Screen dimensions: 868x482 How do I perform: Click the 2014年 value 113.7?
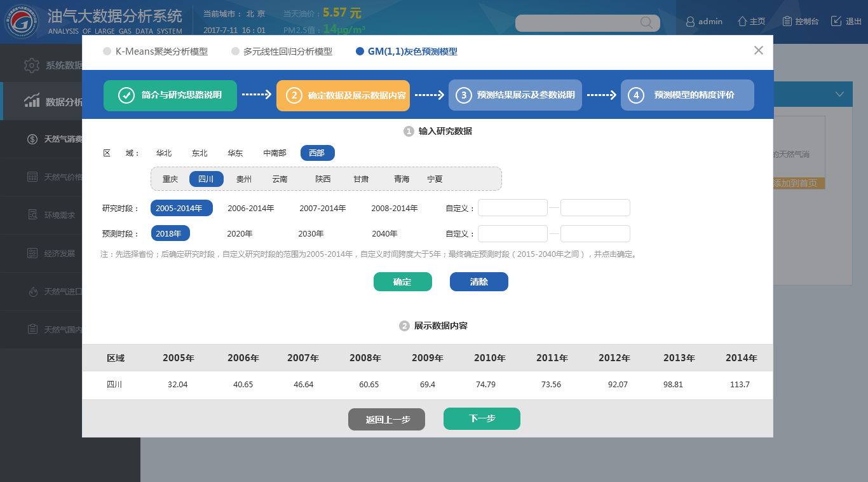click(740, 385)
